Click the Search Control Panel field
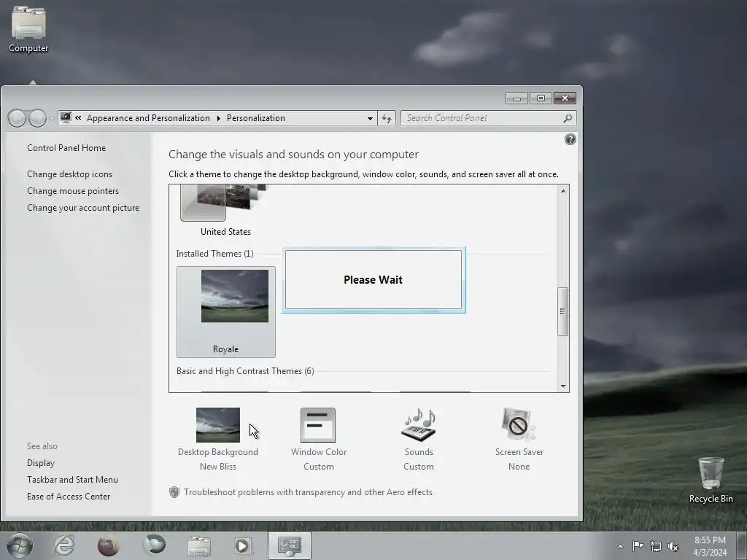 [x=488, y=118]
